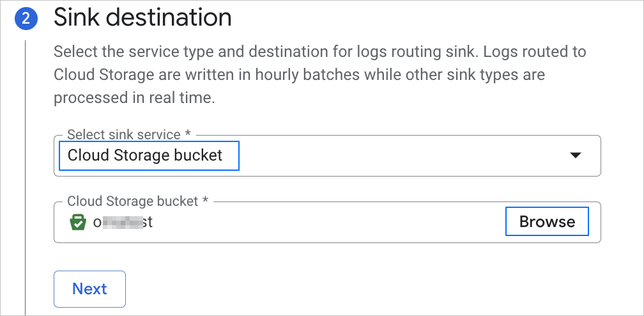Open the sink service dropdown arrow
Screen dimensions: 644x316
coord(575,155)
